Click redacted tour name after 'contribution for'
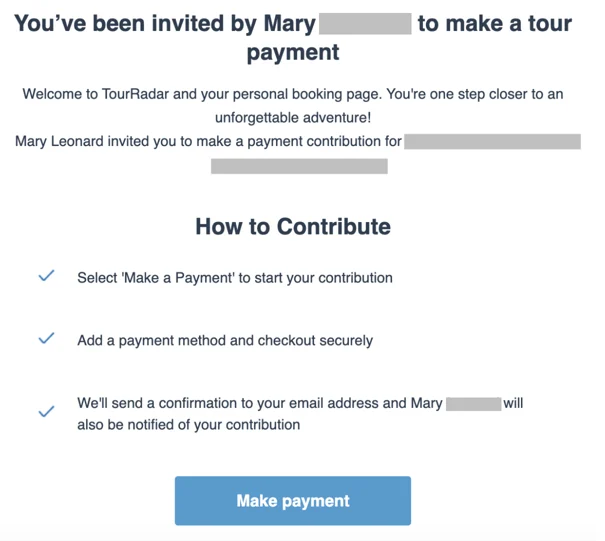The height and width of the screenshot is (541, 605). (x=492, y=141)
